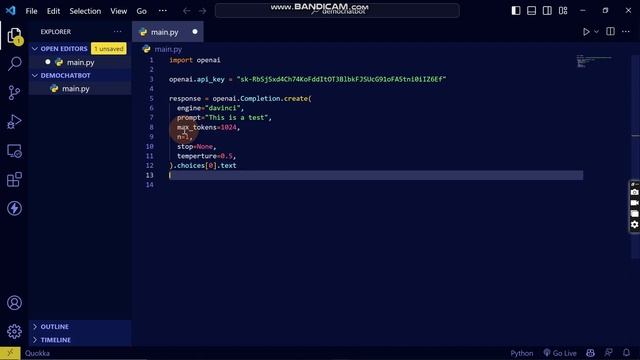Click the VS Code logo icon
This screenshot has width=640, height=360.
(x=11, y=11)
